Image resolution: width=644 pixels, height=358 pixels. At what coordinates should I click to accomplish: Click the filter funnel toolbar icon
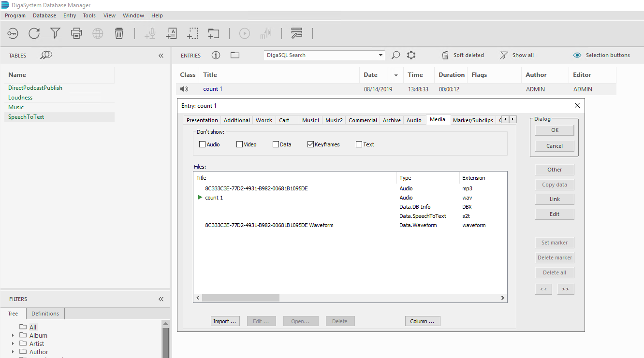tap(56, 33)
